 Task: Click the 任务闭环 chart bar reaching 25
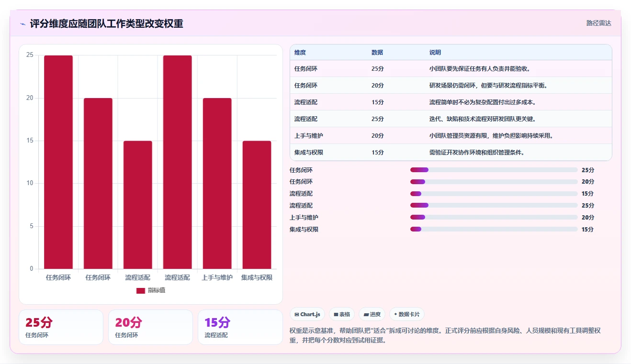58,162
